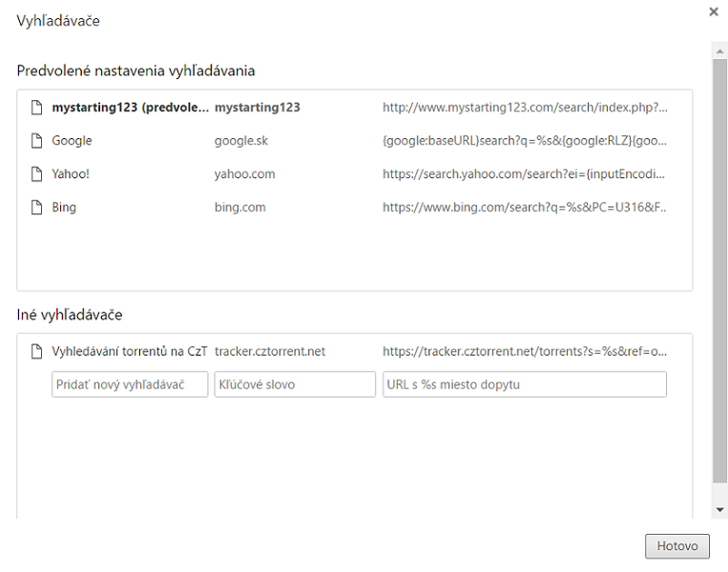Screen dimensions: 728x572
Task: Click the page icon next to Google
Action: 37,141
